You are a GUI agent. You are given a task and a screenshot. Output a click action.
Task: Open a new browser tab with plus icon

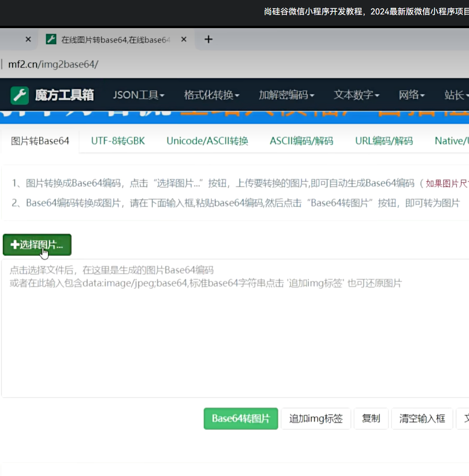click(x=209, y=39)
